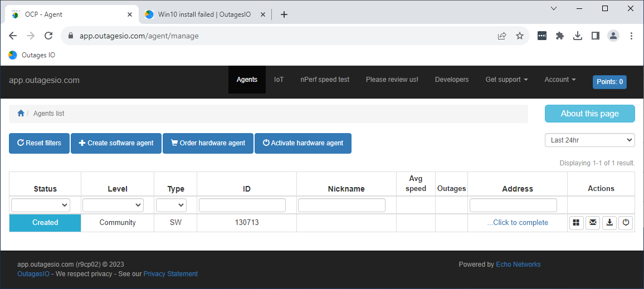Switch to the Win10 install failed tab
The height and width of the screenshot is (289, 644).
point(204,14)
